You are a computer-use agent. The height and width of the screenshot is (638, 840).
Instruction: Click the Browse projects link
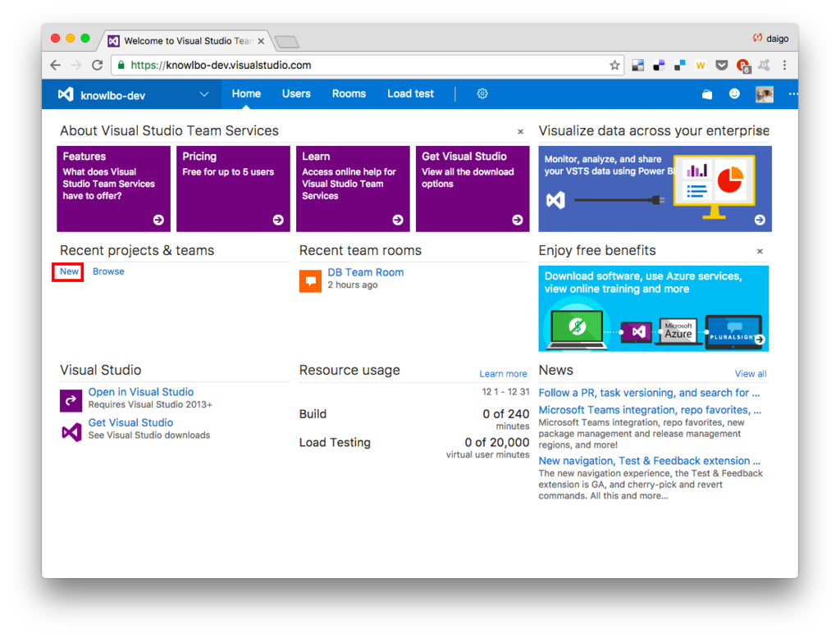(108, 271)
